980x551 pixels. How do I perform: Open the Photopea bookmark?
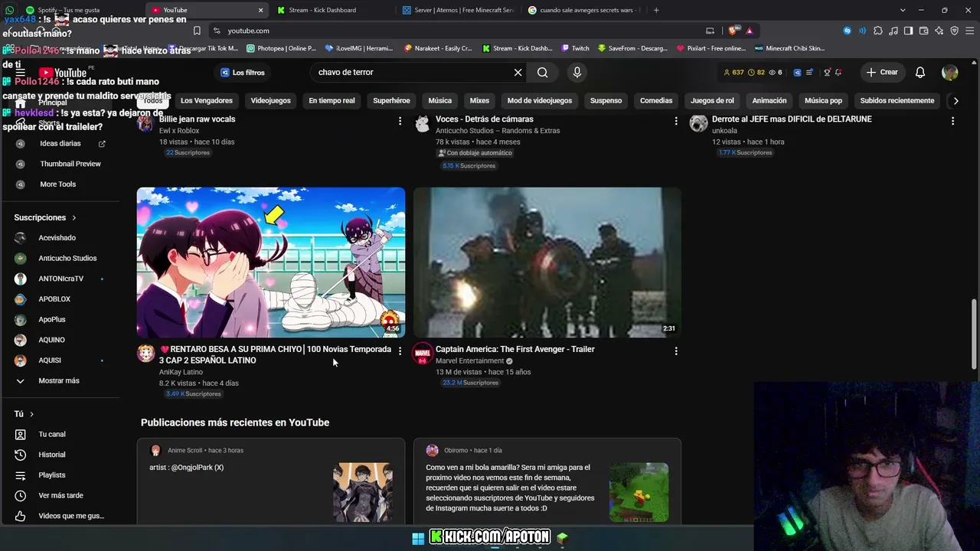(x=281, y=48)
